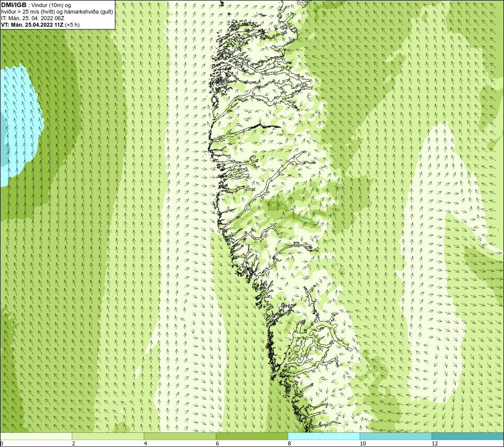This screenshot has width=504, height=447.
Task: Select the above-12 m/s teal legend swatch
Action: tap(468, 436)
